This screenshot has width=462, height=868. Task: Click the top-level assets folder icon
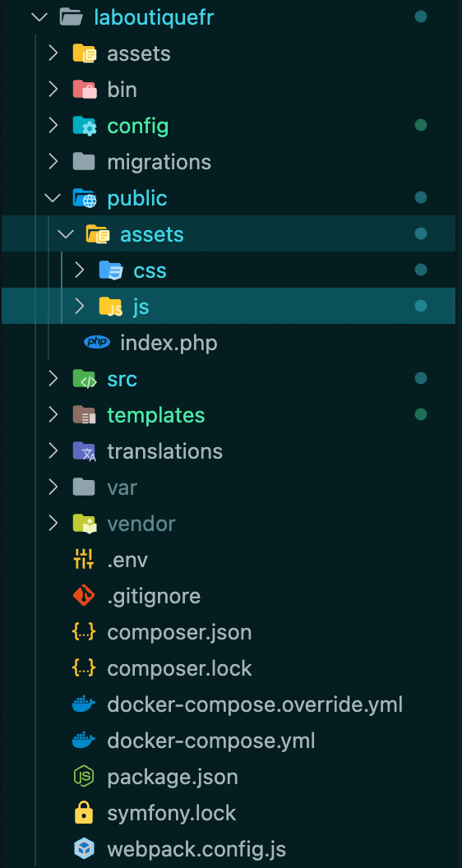point(84,53)
